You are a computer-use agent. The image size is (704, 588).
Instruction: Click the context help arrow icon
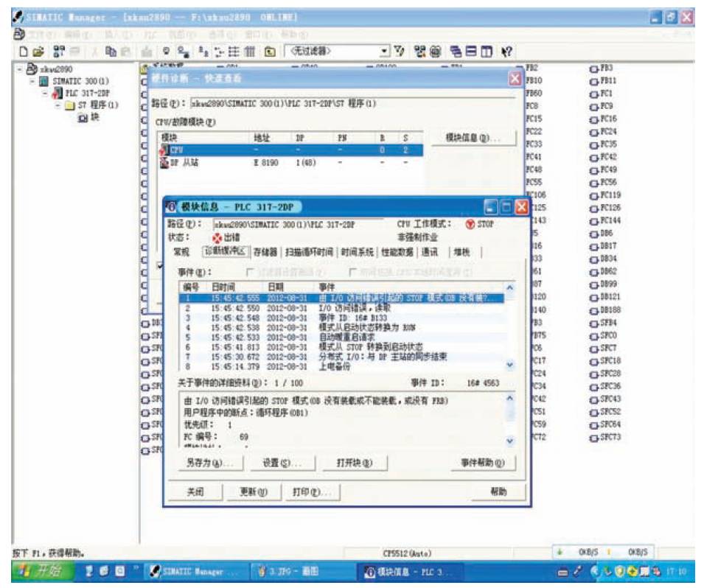click(507, 51)
